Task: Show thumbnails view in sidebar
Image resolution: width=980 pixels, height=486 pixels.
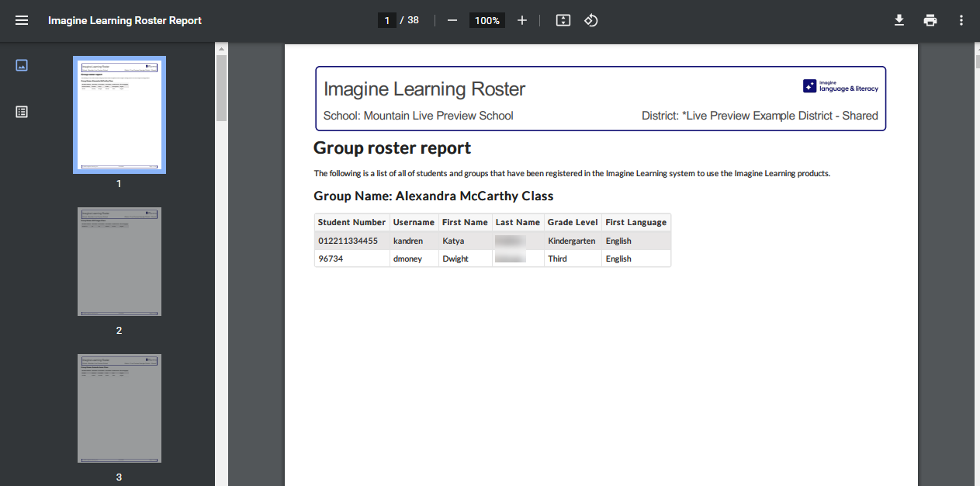Action: 22,65
